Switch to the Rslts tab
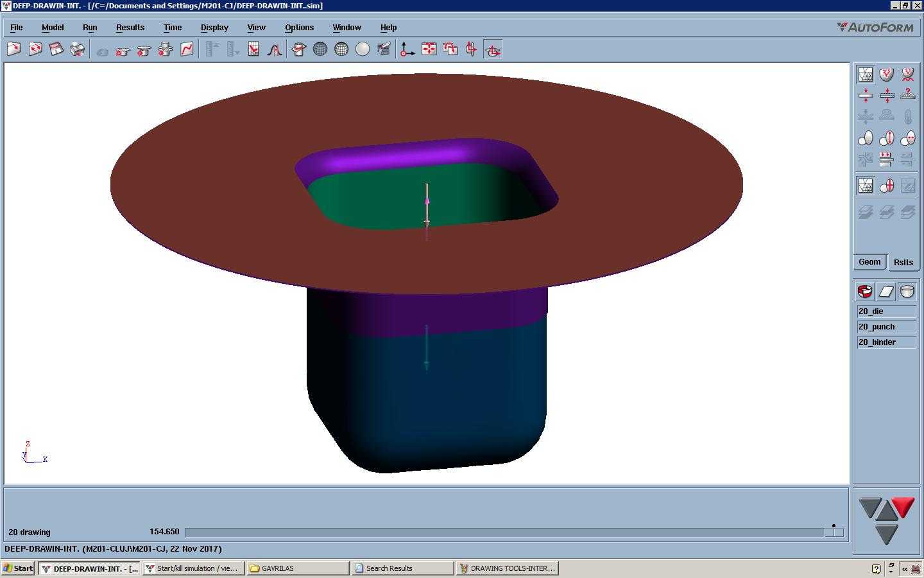The image size is (924, 578). [903, 262]
